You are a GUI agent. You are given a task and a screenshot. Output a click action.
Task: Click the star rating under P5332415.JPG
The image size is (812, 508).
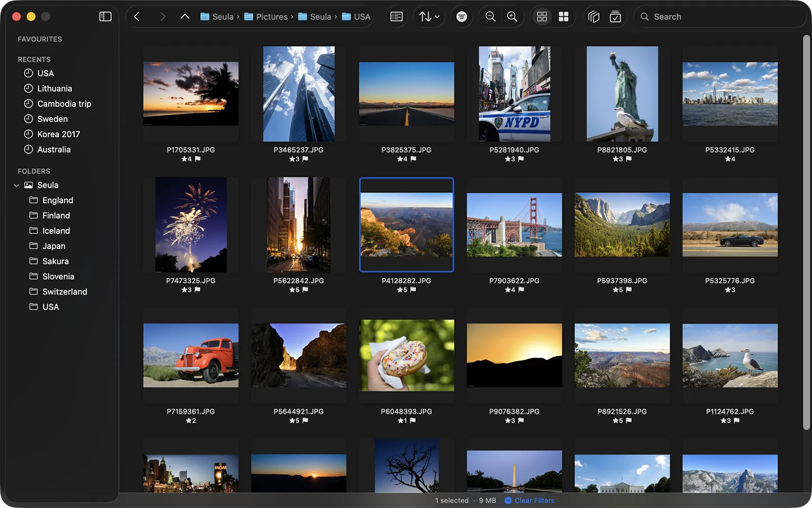click(730, 159)
